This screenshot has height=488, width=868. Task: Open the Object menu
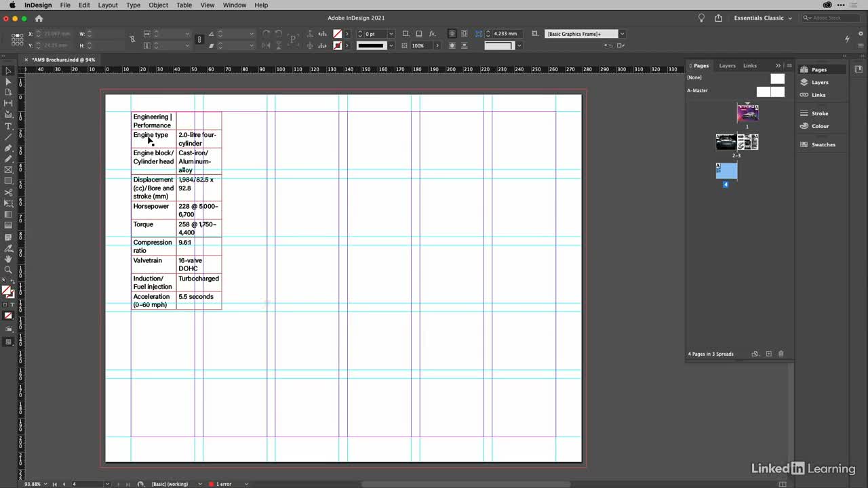coord(159,5)
